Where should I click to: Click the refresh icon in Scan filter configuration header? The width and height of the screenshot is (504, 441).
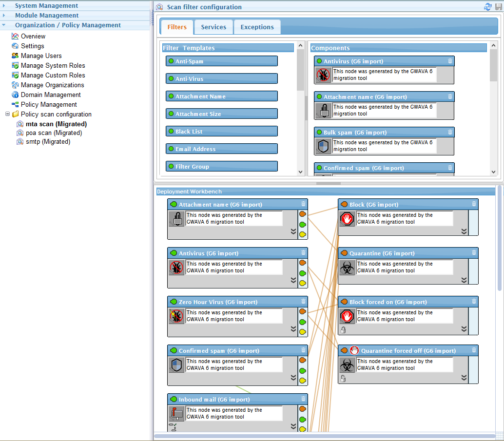tap(487, 7)
